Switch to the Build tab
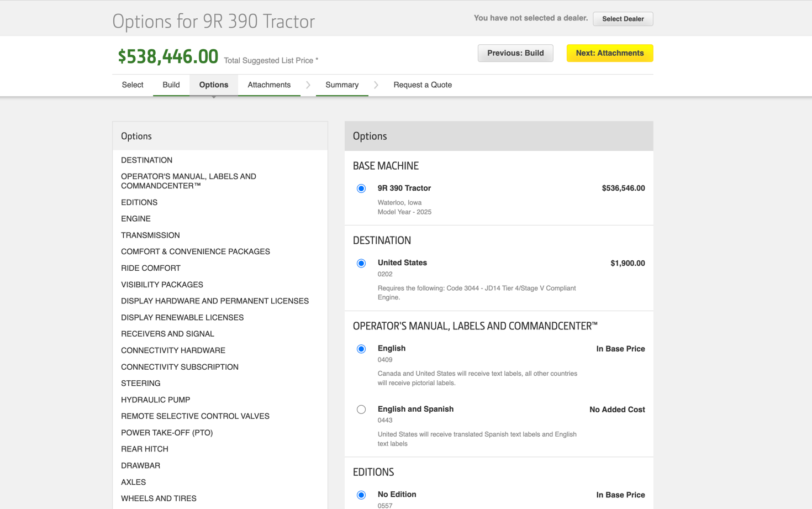The height and width of the screenshot is (509, 812). coord(171,85)
